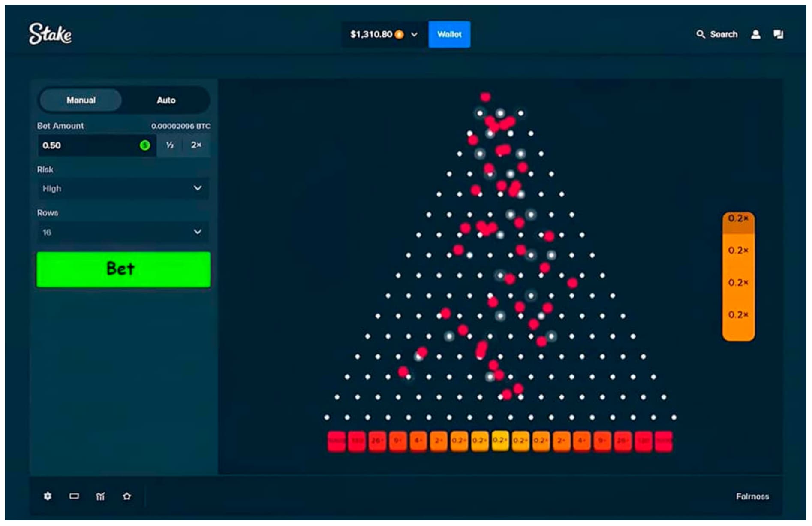The image size is (812, 526).
Task: Double the bet with 2× button
Action: click(196, 145)
